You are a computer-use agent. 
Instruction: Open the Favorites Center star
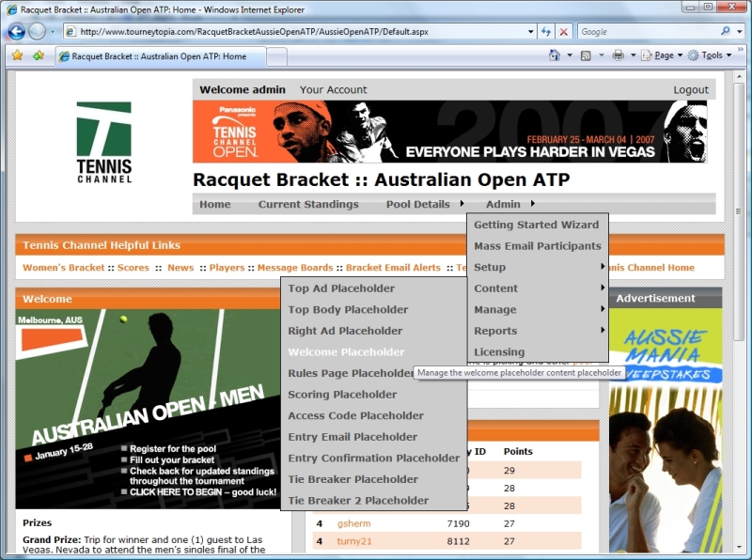point(18,55)
